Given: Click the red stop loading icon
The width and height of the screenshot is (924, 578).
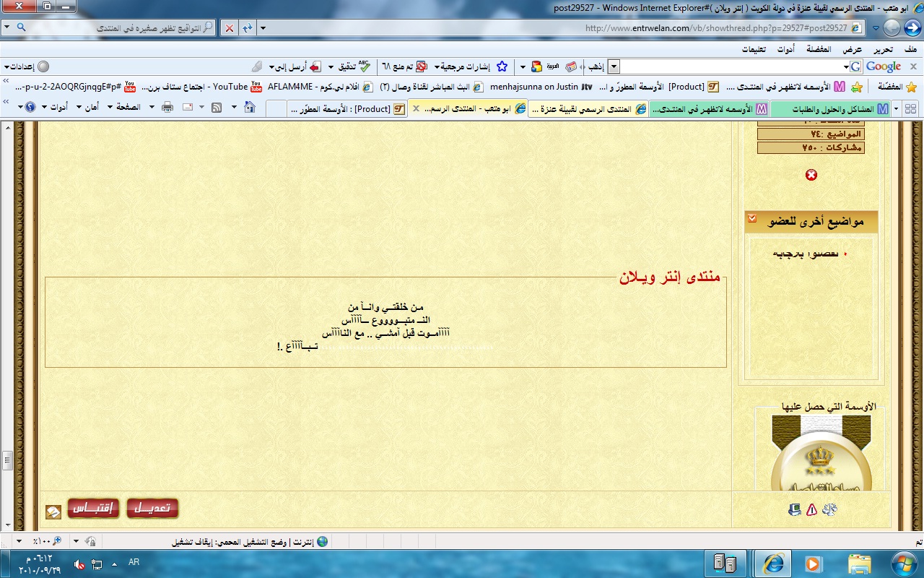Looking at the screenshot, I should [229, 28].
